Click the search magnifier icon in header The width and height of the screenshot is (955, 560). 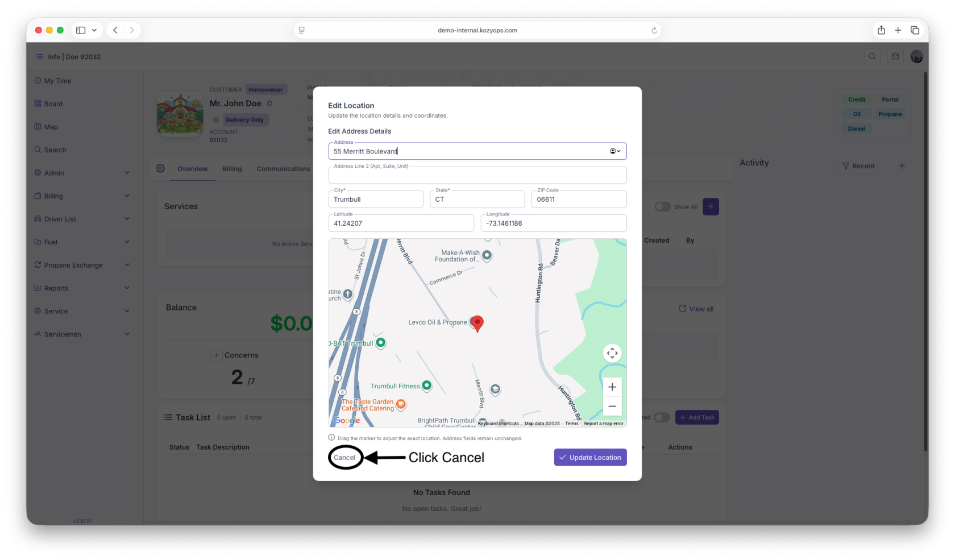click(x=872, y=57)
